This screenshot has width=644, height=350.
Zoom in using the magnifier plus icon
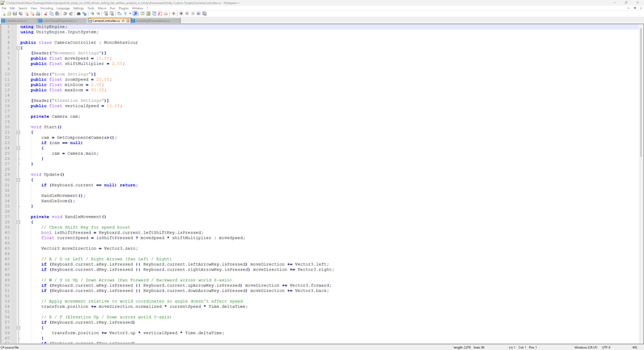coord(92,14)
